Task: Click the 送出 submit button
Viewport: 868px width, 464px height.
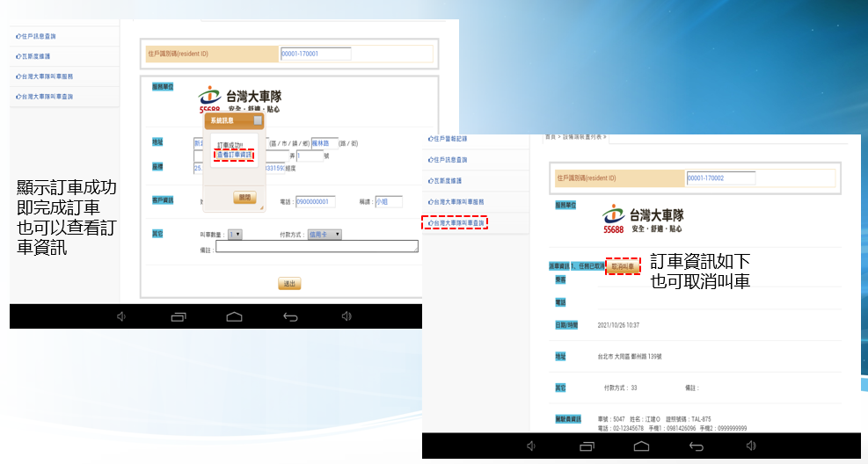Action: click(289, 284)
